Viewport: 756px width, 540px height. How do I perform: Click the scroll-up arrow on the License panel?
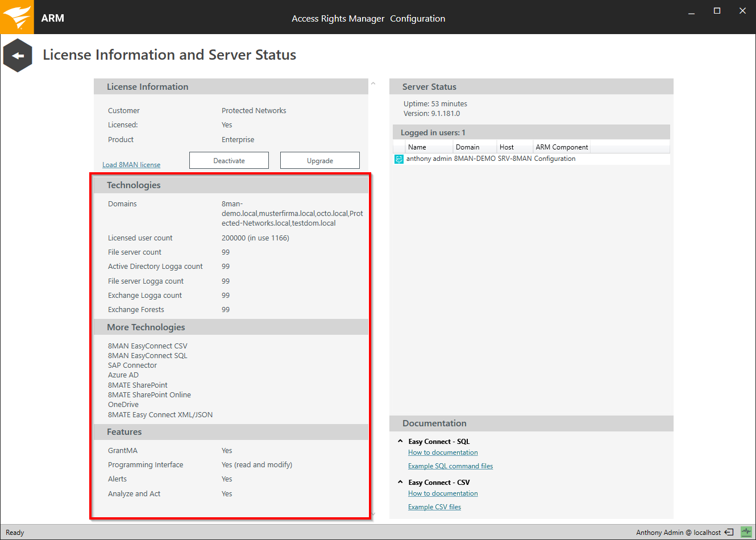click(x=373, y=84)
